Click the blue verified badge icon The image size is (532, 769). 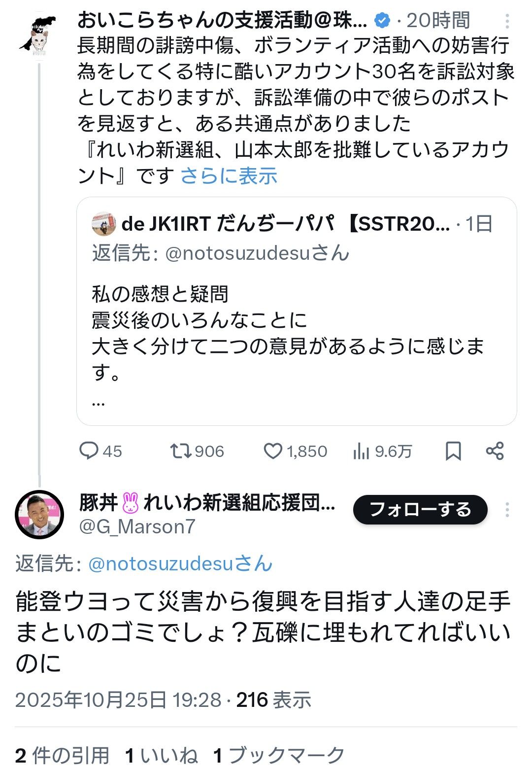382,21
